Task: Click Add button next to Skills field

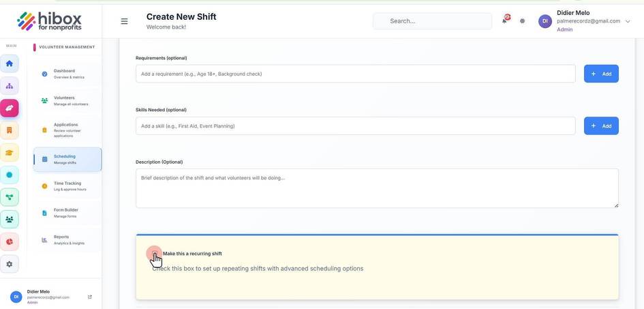Action: pos(601,126)
